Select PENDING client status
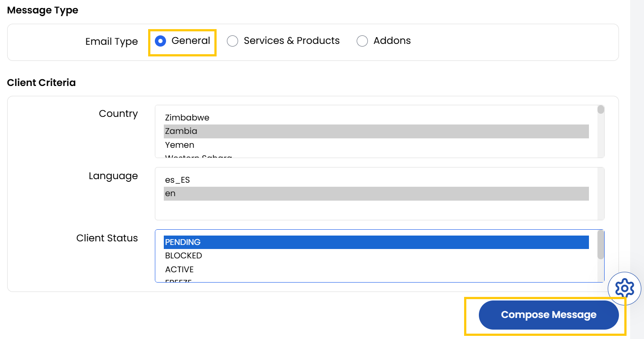This screenshot has width=644, height=339. (x=183, y=242)
